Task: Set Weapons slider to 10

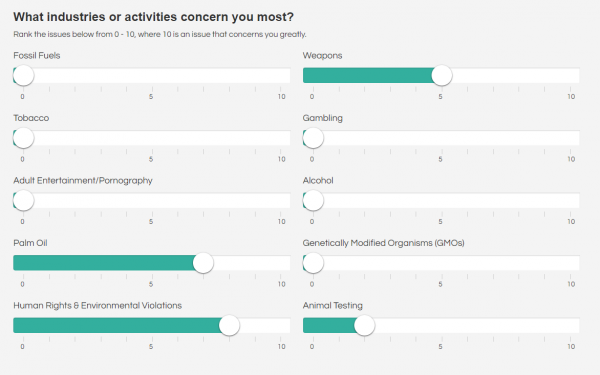Action: click(570, 75)
